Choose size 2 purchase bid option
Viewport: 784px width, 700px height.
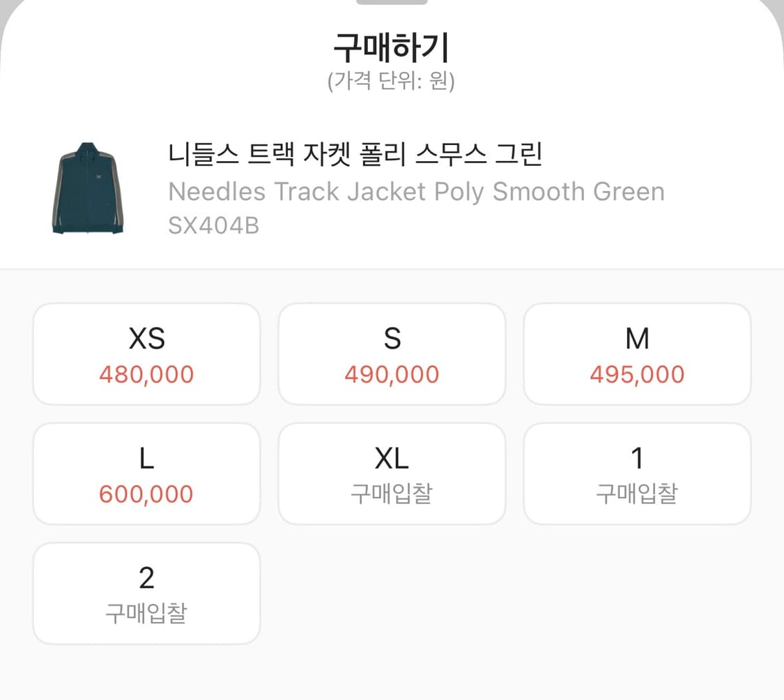[x=146, y=593]
